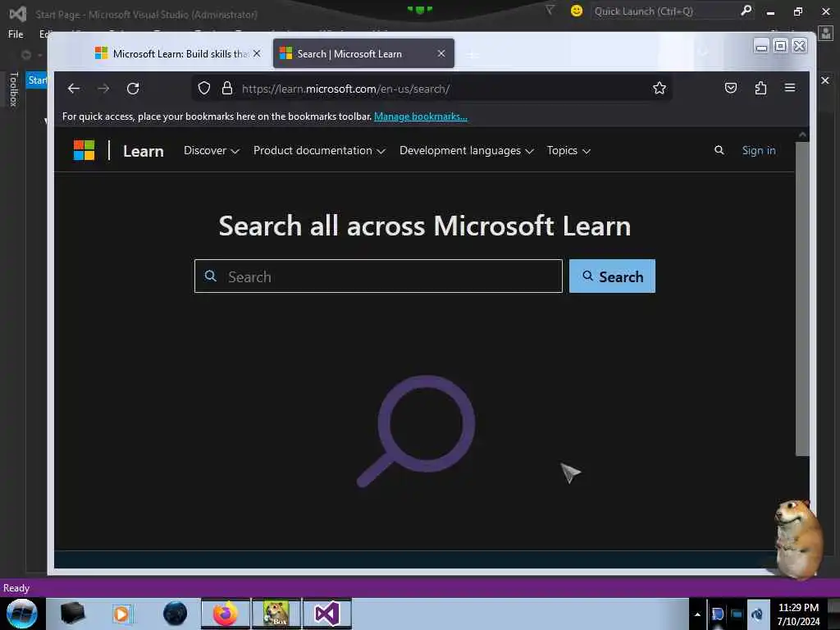Select the Visual Studio Start Page tab

coord(36,80)
